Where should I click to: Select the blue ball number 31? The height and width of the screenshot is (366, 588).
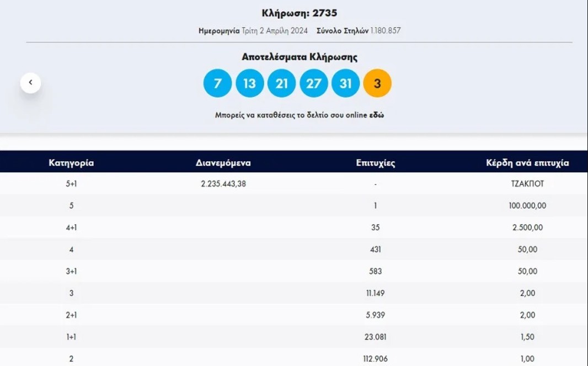(x=345, y=83)
